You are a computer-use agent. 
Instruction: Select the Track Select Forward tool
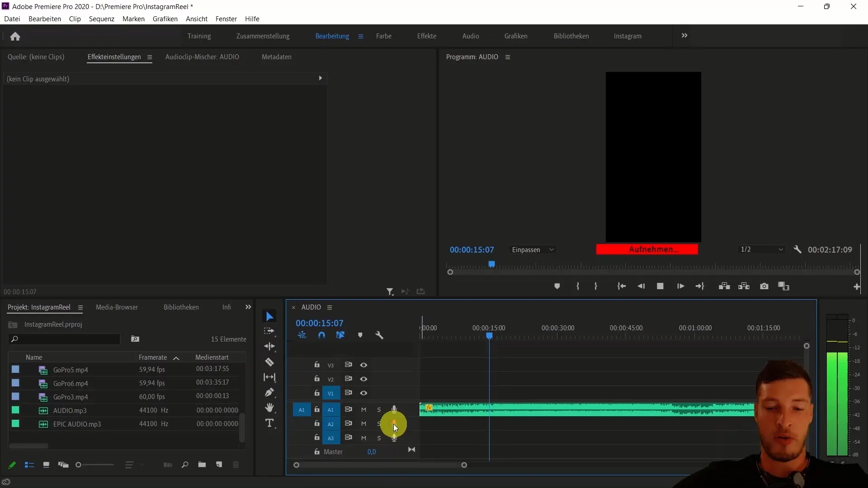pyautogui.click(x=269, y=331)
